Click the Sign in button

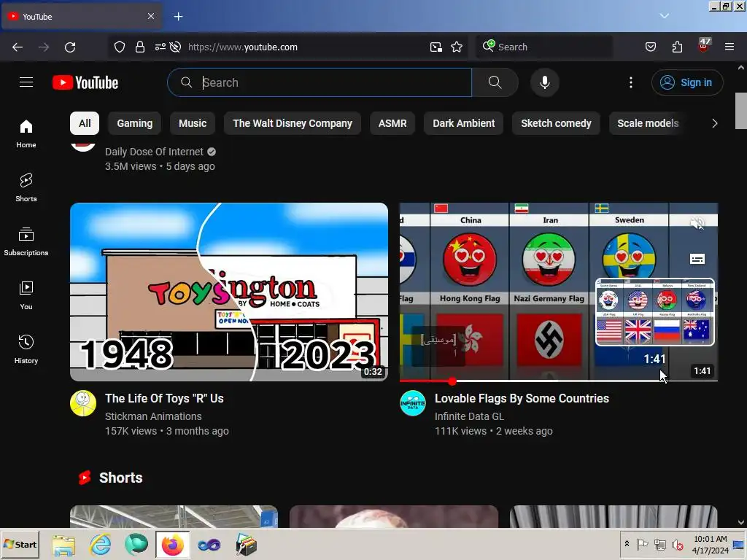pos(687,82)
